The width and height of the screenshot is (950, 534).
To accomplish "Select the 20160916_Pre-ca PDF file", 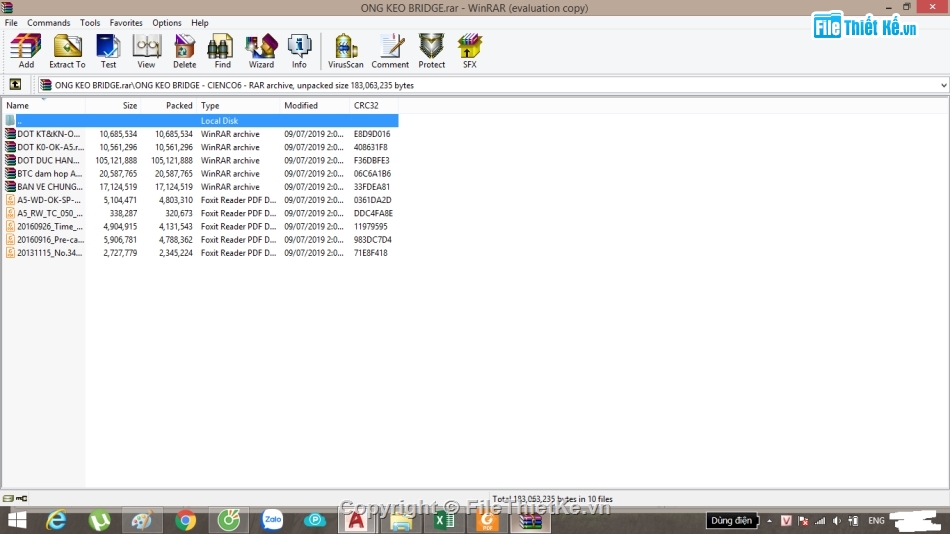I will point(201,240).
